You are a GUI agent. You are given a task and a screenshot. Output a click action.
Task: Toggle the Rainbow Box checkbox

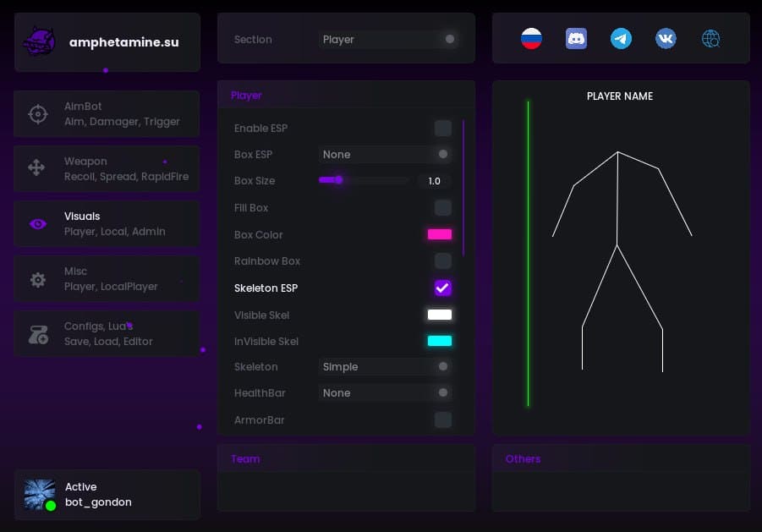click(443, 261)
